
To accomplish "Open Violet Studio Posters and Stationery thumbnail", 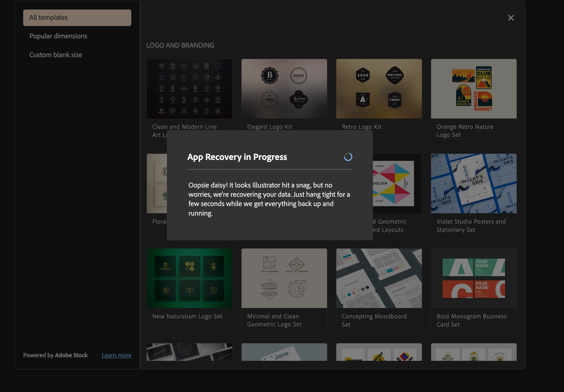I will [474, 183].
